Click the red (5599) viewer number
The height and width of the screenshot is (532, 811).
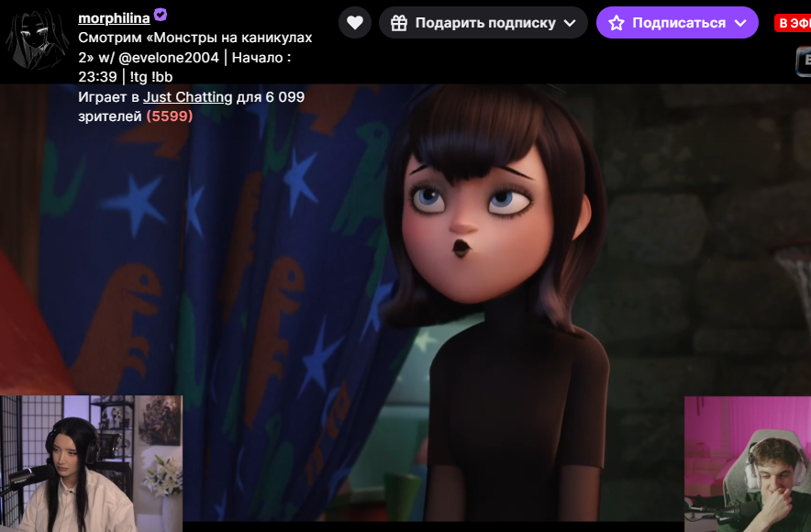click(169, 116)
